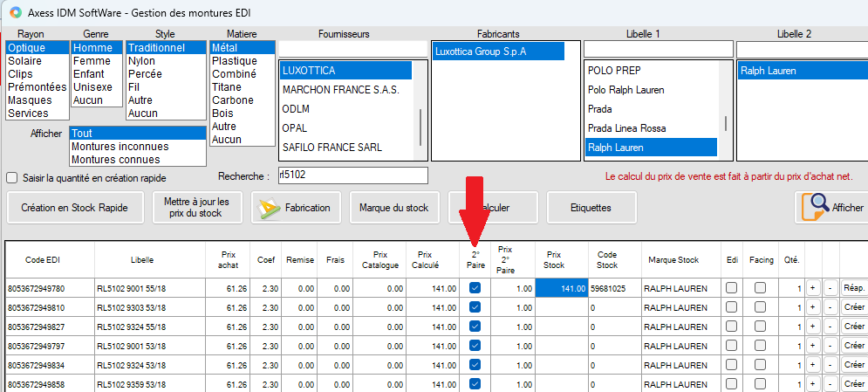Tick the Facing checkbox on first row
The width and height of the screenshot is (868, 392).
tap(761, 288)
